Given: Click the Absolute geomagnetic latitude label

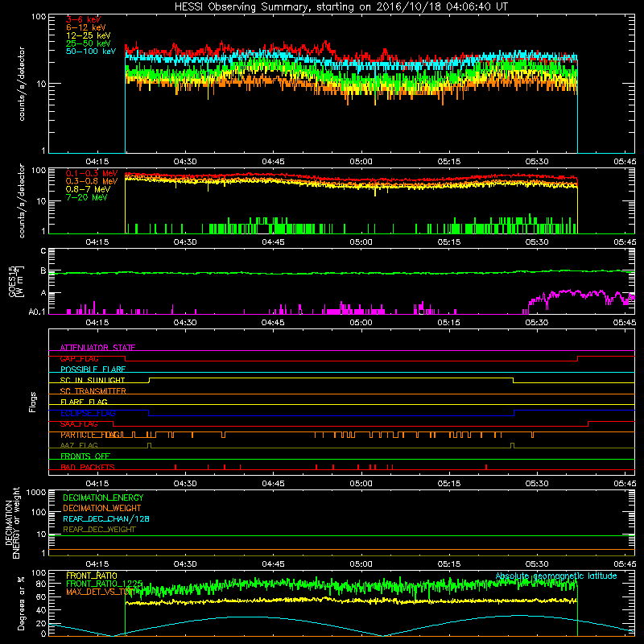Looking at the screenshot, I should 556,576.
